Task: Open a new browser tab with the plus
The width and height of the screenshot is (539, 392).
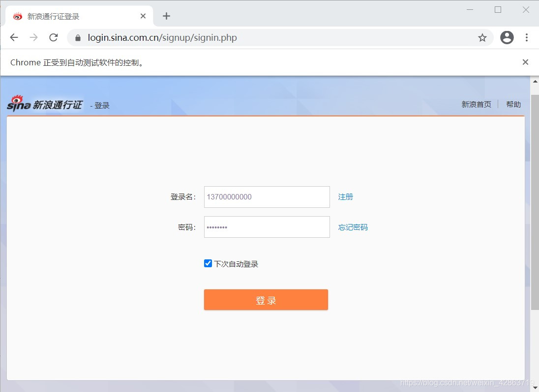Action: tap(166, 16)
